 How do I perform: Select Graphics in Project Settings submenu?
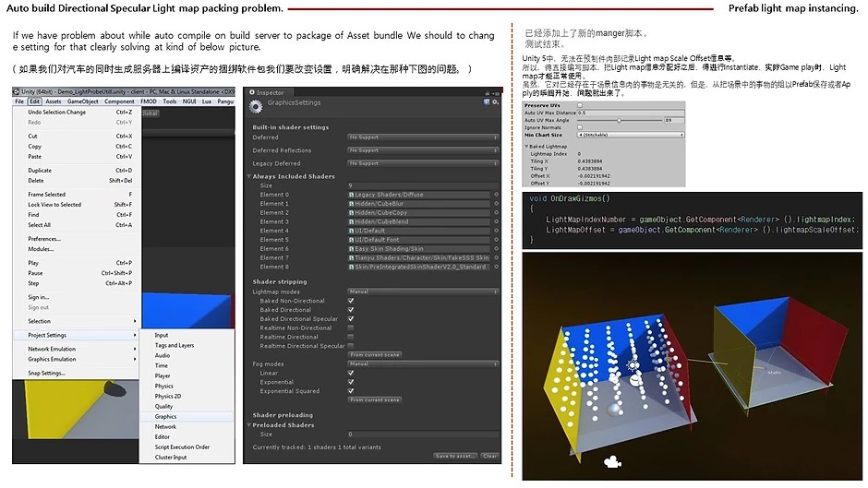[166, 416]
